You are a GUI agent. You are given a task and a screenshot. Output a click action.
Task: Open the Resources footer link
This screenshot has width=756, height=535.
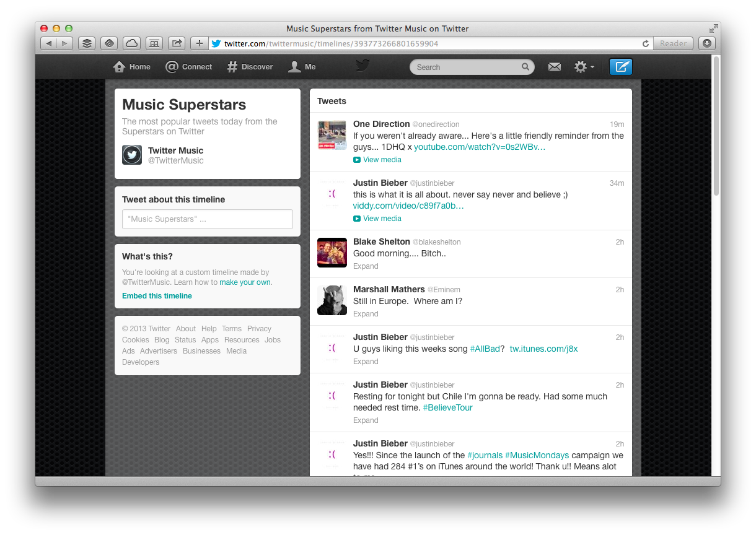click(x=242, y=340)
